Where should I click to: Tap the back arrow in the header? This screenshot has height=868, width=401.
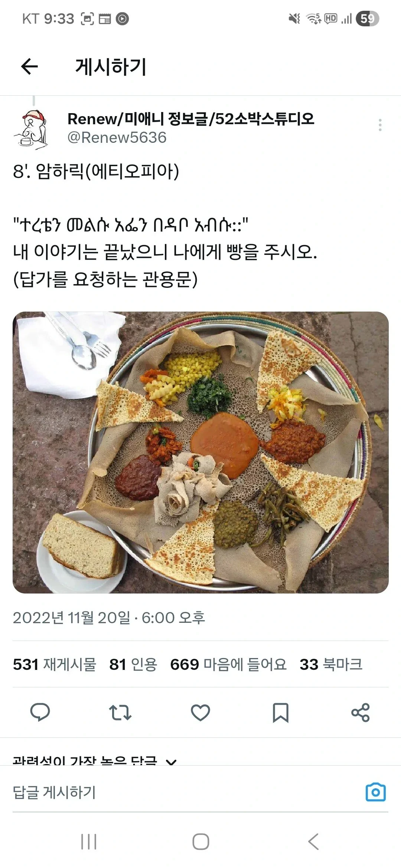(x=29, y=67)
